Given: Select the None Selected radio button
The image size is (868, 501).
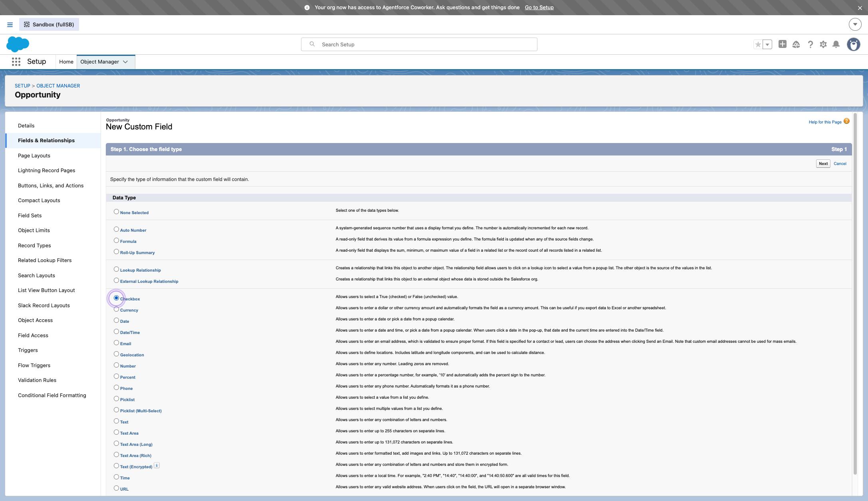Looking at the screenshot, I should [x=116, y=212].
